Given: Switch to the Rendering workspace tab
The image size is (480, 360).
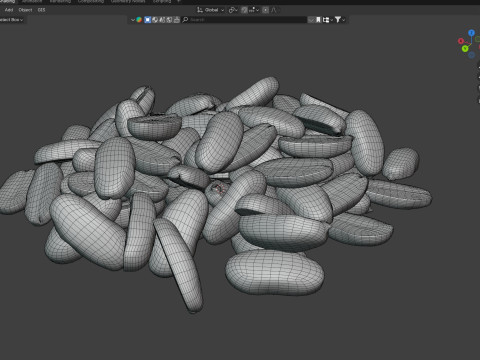Looking at the screenshot, I should pos(60,1).
